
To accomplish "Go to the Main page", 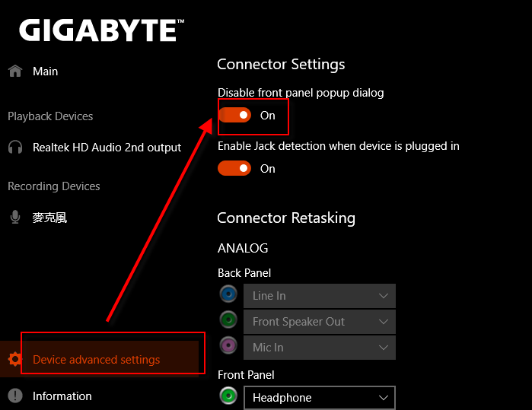I will [45, 71].
